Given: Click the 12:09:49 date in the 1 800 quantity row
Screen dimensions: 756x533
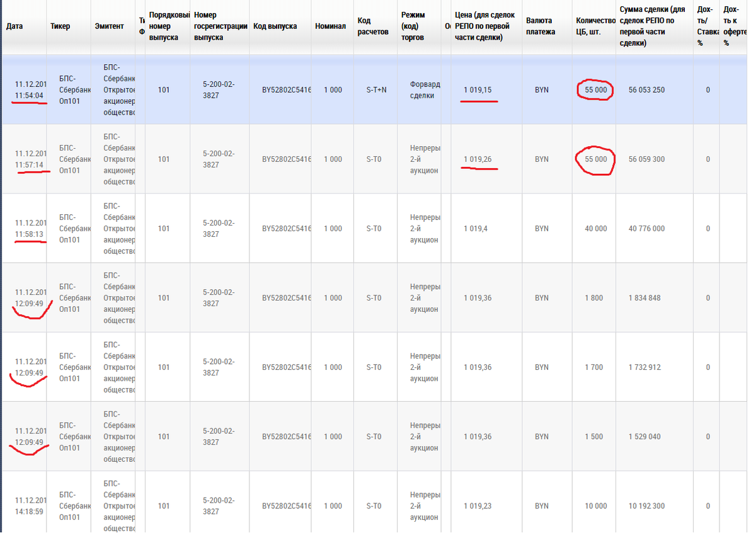Looking at the screenshot, I should pyautogui.click(x=31, y=298).
